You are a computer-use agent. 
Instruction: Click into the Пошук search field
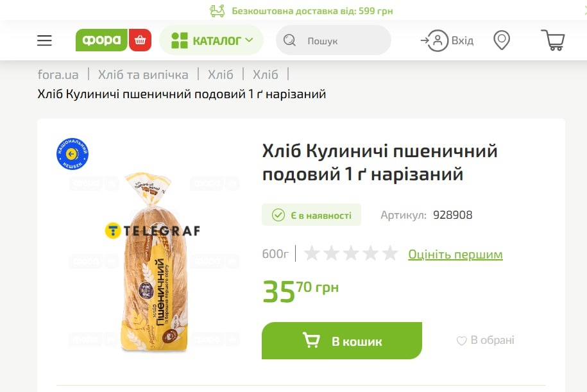pos(334,40)
